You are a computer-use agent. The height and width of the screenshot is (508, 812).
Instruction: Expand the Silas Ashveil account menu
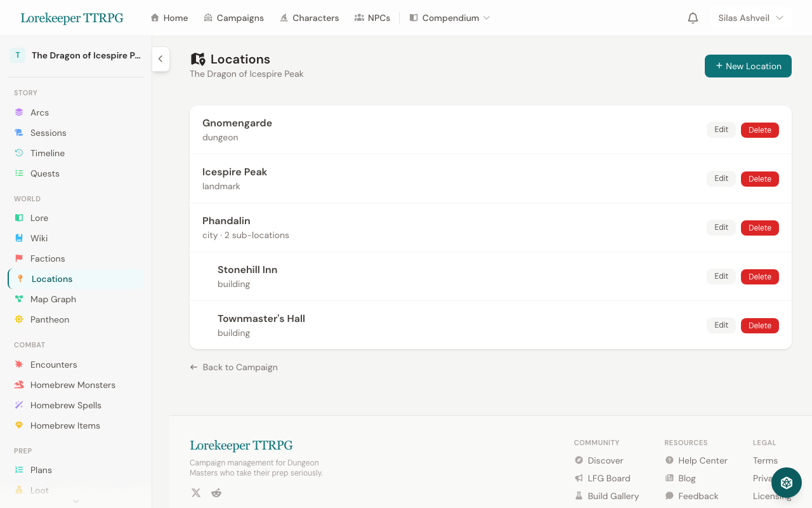750,18
